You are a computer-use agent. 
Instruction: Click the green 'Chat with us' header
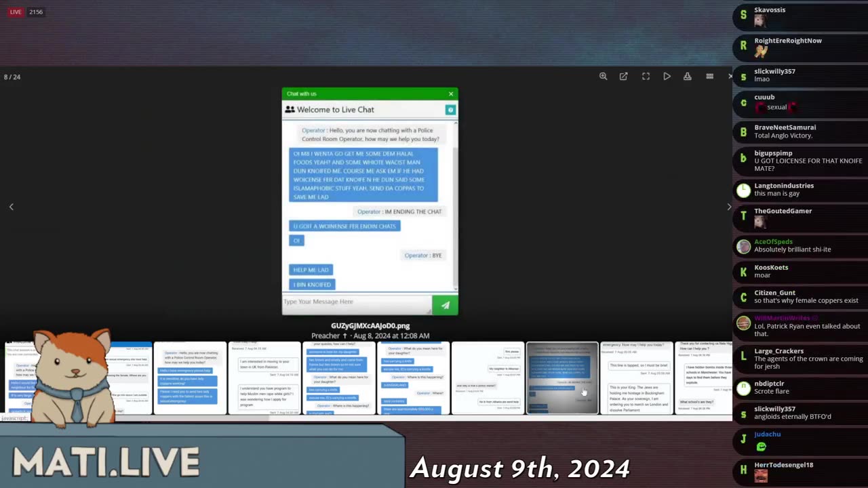click(370, 94)
